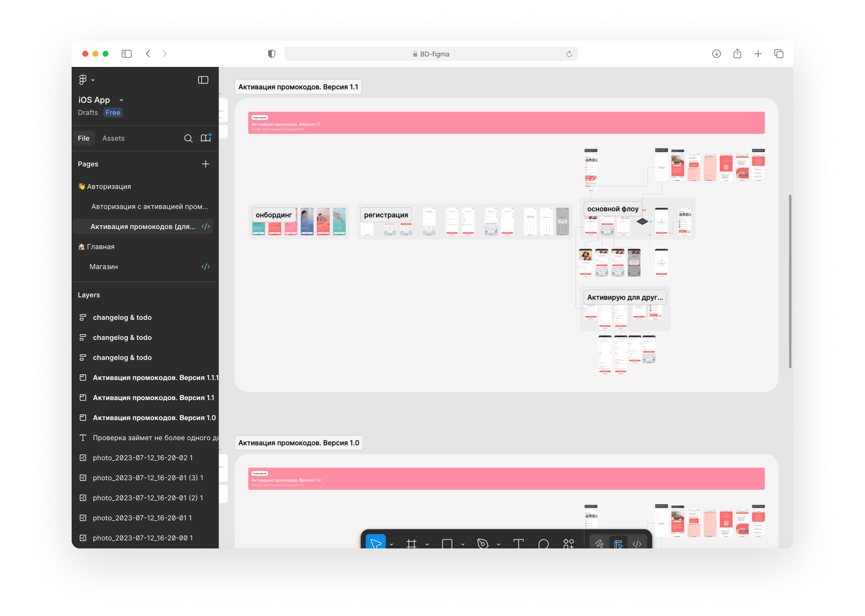Click the search icon in sidebar
The width and height of the screenshot is (865, 616).
pyautogui.click(x=188, y=139)
